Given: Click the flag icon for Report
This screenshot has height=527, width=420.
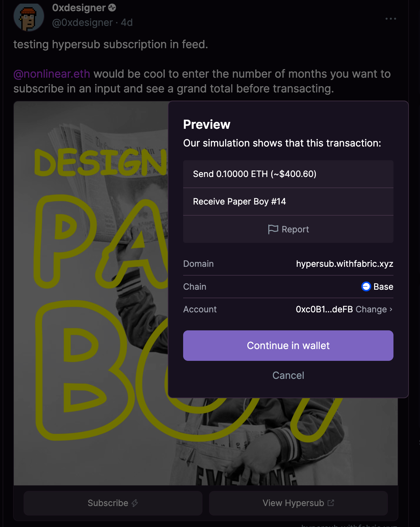Looking at the screenshot, I should pyautogui.click(x=273, y=229).
